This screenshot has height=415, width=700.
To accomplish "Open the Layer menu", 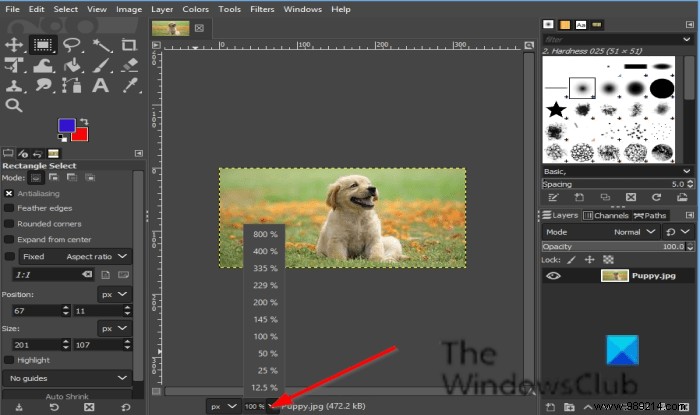I will (x=162, y=9).
